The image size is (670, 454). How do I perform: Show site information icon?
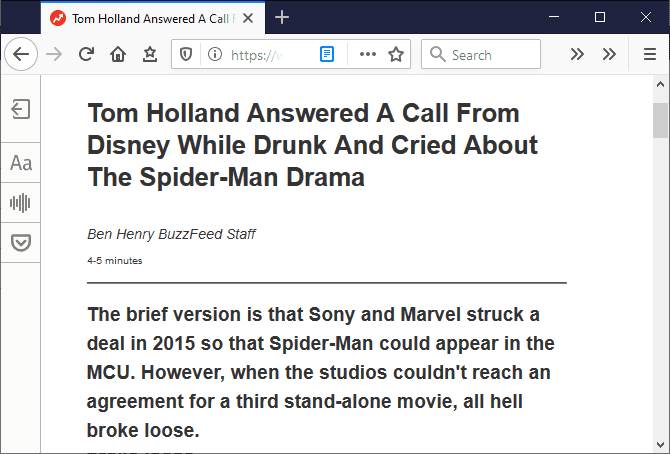[x=213, y=55]
